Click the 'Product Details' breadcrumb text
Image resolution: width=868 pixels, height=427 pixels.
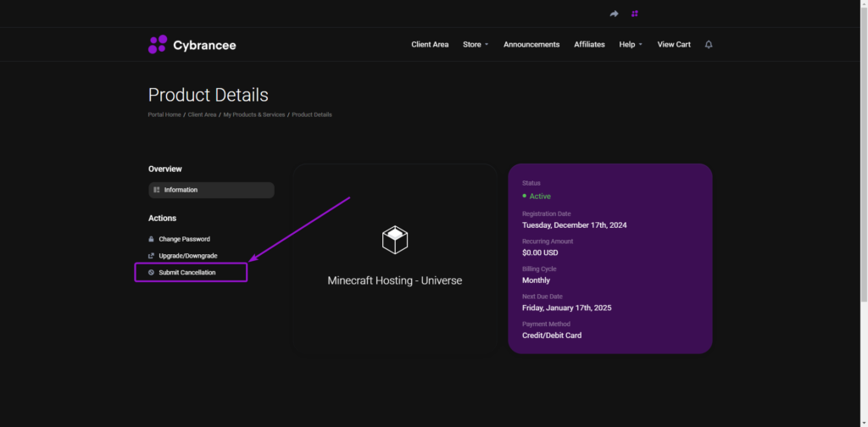click(x=312, y=115)
